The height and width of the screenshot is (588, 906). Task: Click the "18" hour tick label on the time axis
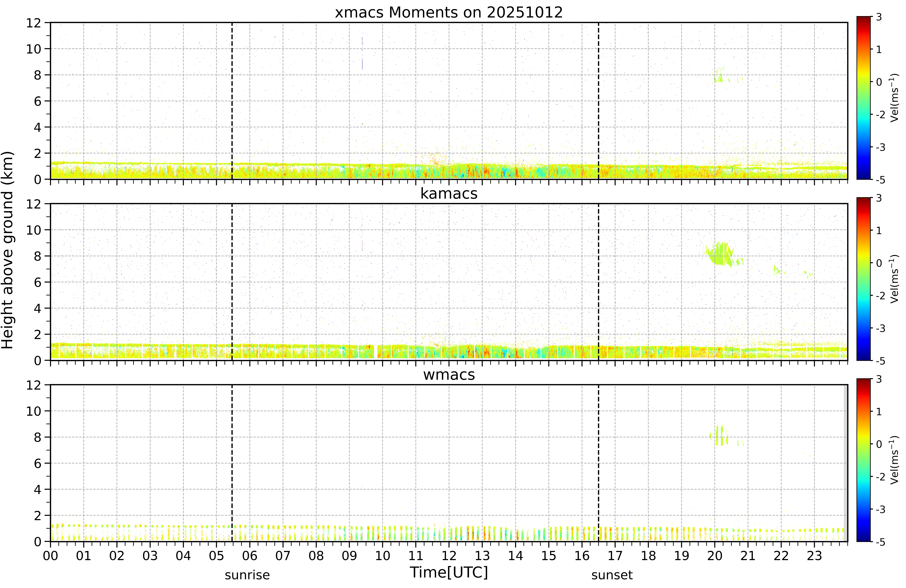pyautogui.click(x=648, y=556)
